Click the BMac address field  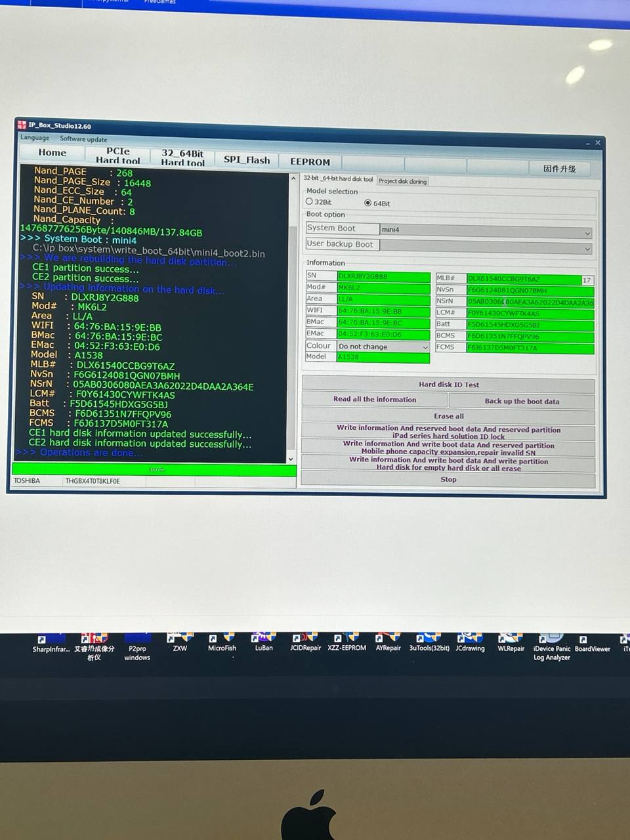[383, 323]
